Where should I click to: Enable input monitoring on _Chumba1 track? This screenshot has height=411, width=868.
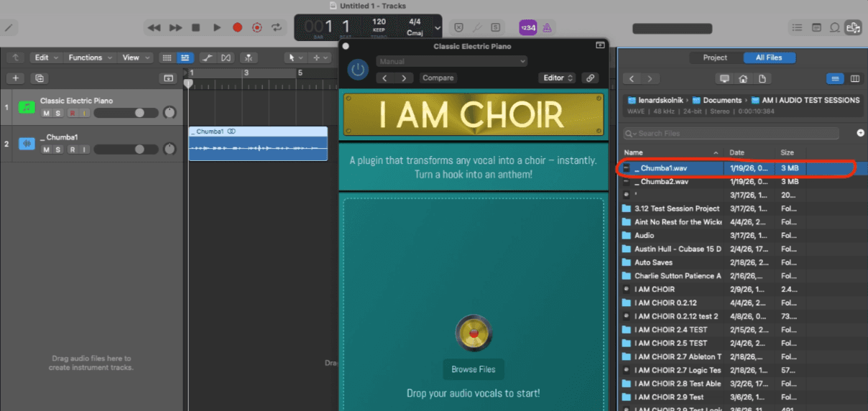[x=83, y=149]
